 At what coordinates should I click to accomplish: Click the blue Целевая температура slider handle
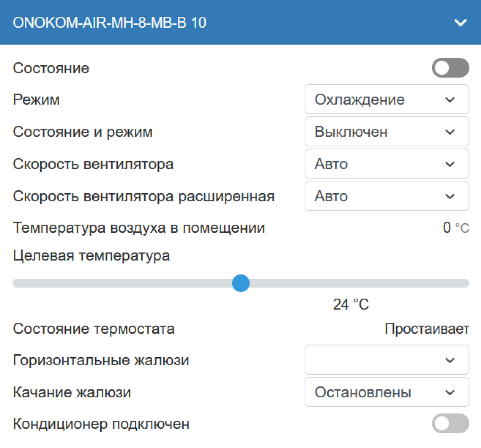tap(241, 283)
